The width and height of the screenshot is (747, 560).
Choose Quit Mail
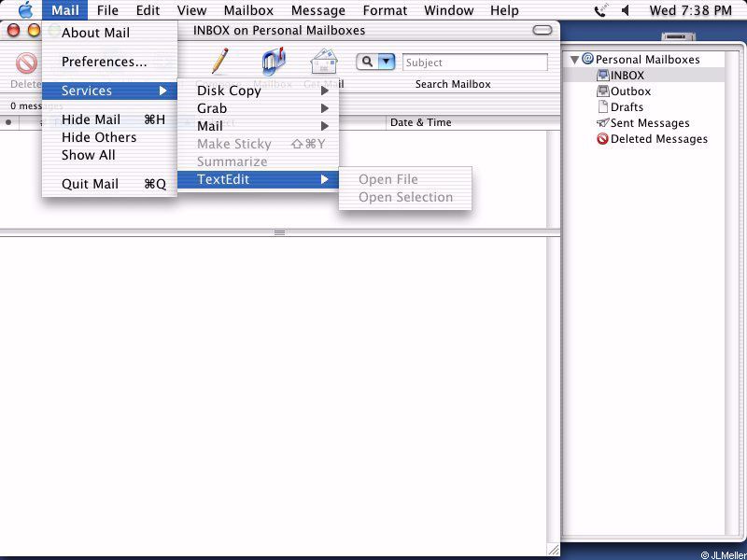click(x=109, y=184)
